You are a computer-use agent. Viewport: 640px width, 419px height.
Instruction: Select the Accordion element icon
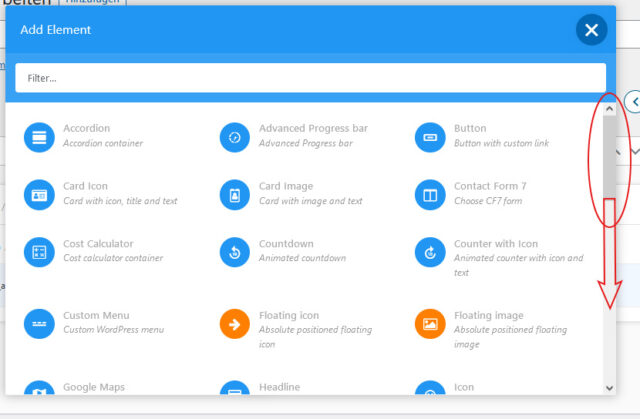39,137
